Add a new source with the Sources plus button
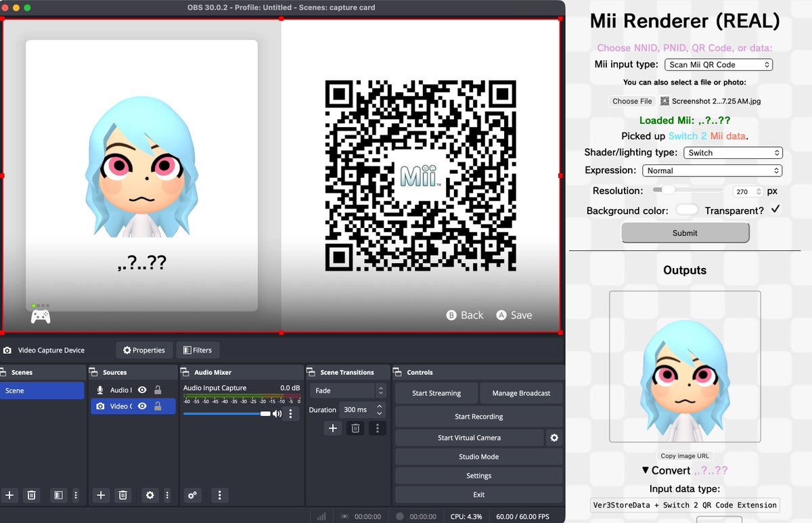This screenshot has height=523, width=812. 101,495
